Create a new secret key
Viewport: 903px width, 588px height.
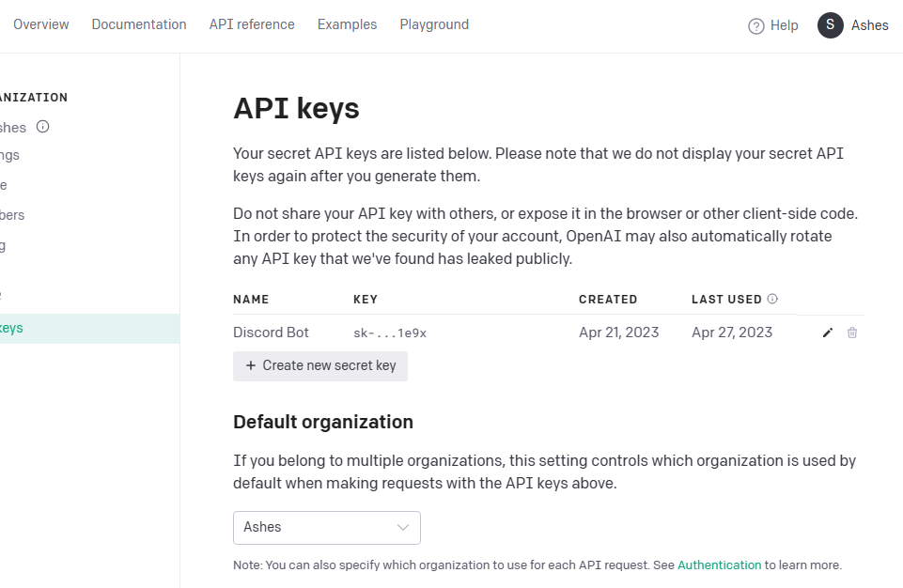pos(319,366)
